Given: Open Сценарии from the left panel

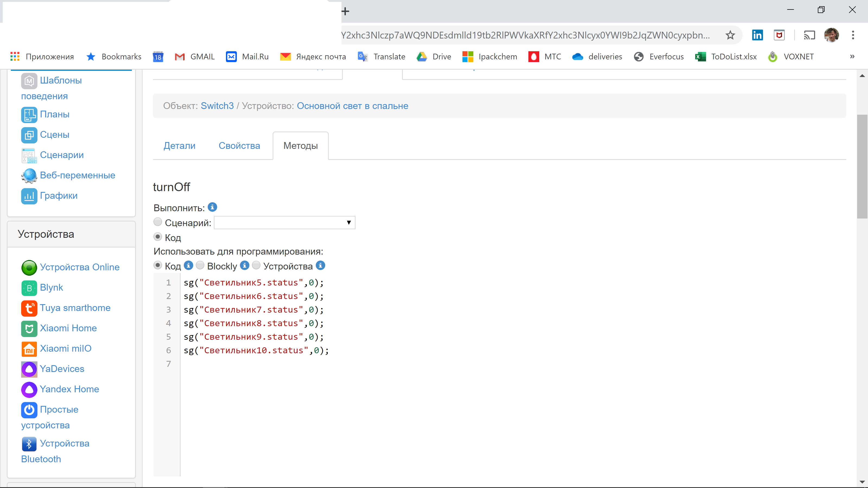Looking at the screenshot, I should [62, 155].
